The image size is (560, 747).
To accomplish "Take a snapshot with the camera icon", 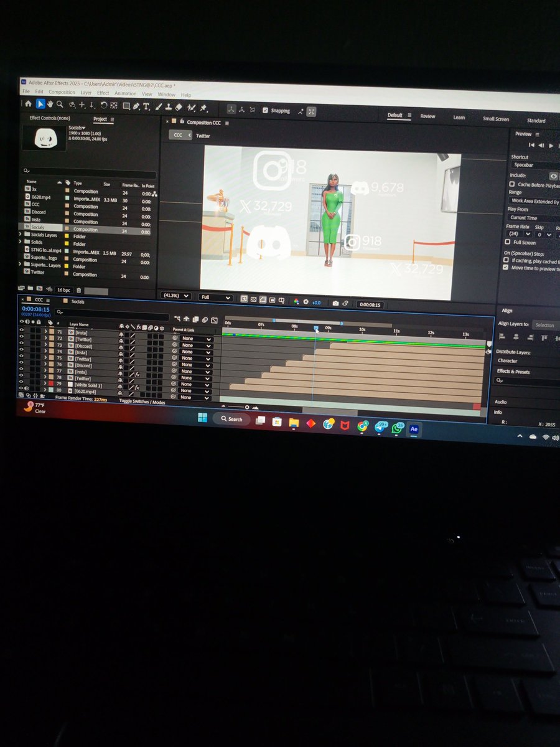I will pyautogui.click(x=335, y=303).
